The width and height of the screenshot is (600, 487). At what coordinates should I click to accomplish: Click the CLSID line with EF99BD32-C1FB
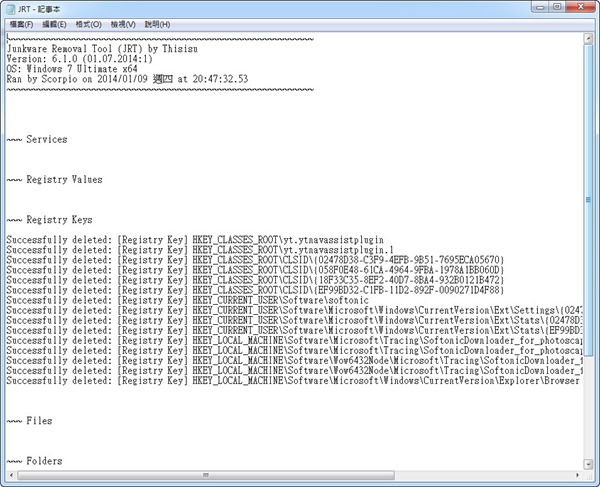(x=255, y=290)
